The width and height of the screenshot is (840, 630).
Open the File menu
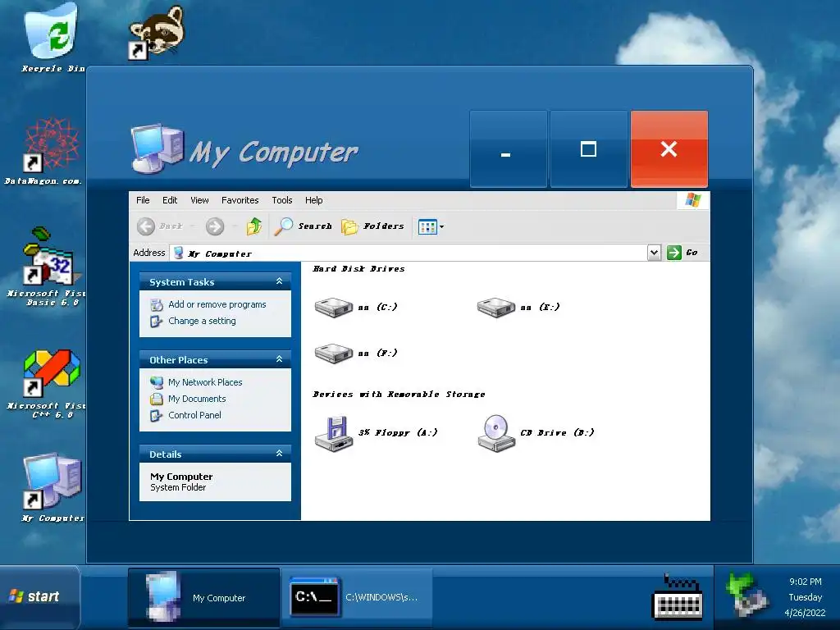pos(143,200)
